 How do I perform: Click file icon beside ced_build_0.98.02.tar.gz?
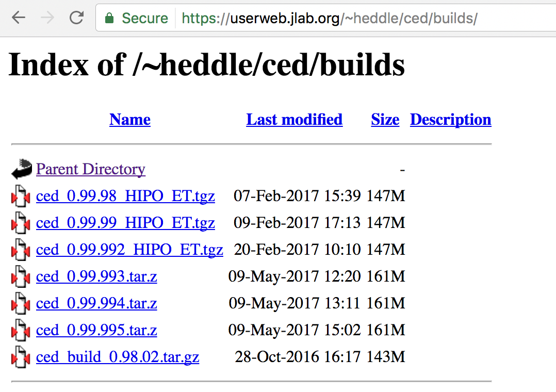pyautogui.click(x=21, y=357)
